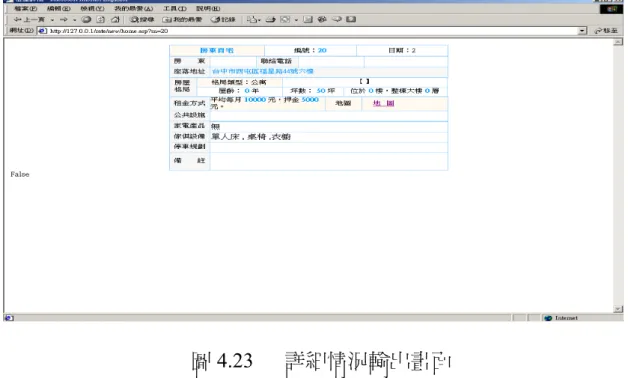Click the rent value 10000
The height and width of the screenshot is (378, 628).
point(255,99)
